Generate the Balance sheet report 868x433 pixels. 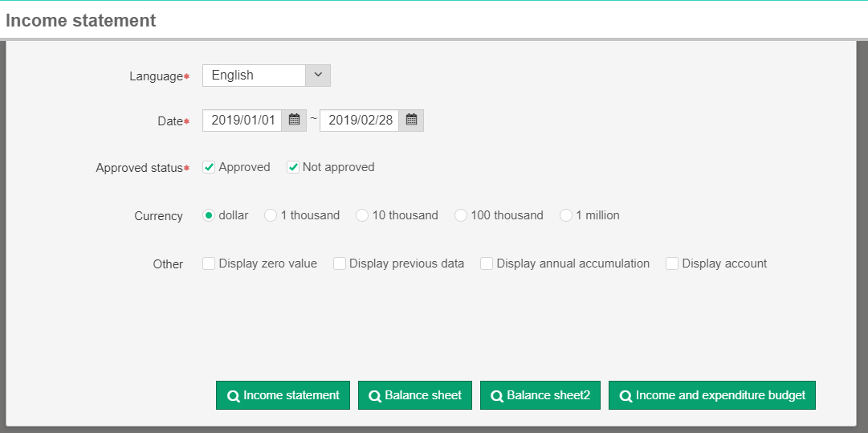point(414,395)
